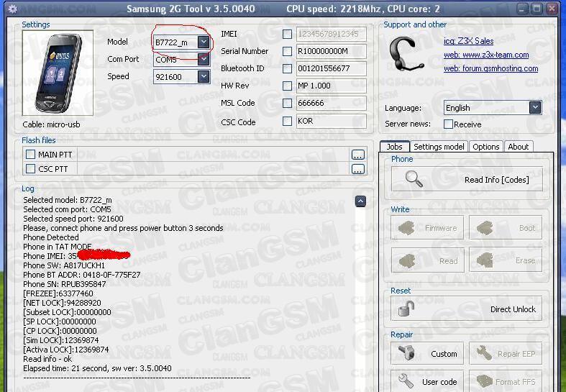Click the log line "Phone SN: RPUB395847"
The image size is (566, 392).
pos(65,284)
